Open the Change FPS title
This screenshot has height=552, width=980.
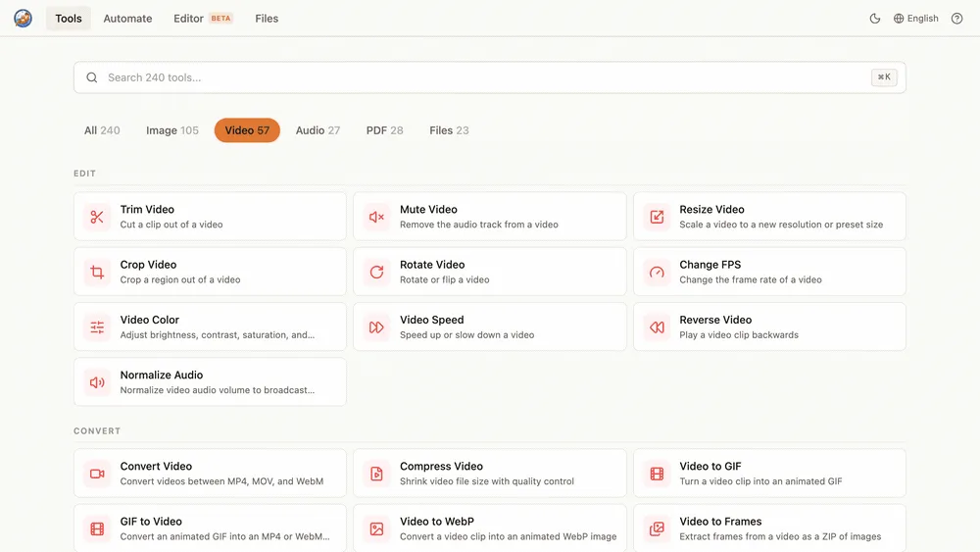[710, 265]
